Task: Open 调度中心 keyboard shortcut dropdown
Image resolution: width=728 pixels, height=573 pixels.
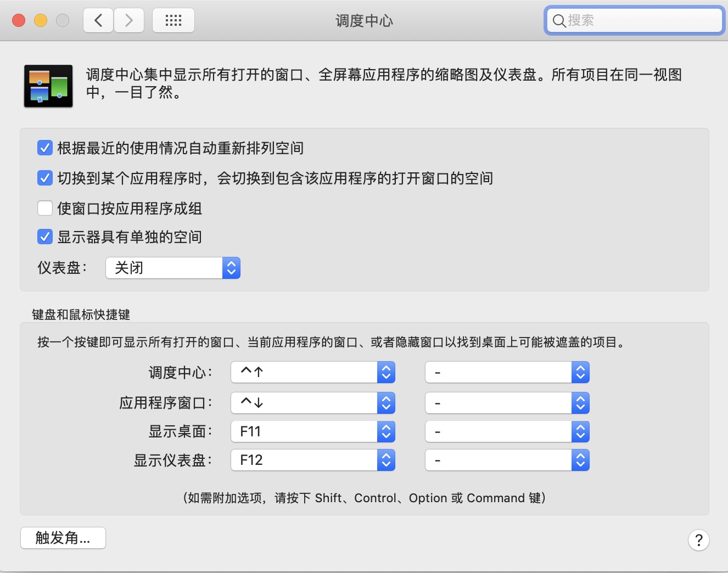Action: [x=313, y=372]
